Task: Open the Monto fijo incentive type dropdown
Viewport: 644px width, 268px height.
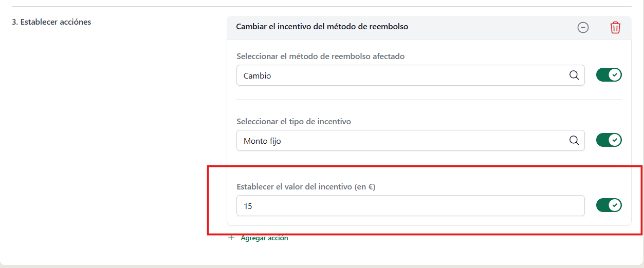Action: click(x=411, y=140)
